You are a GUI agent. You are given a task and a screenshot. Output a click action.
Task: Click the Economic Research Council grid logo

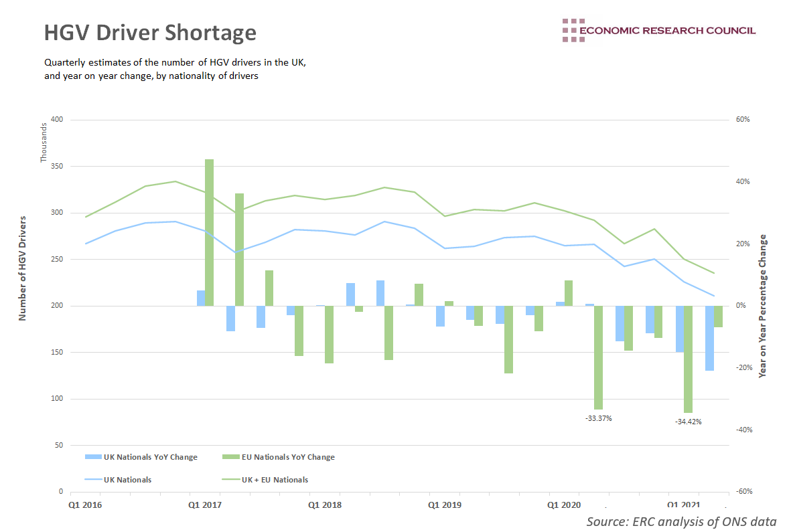(569, 31)
